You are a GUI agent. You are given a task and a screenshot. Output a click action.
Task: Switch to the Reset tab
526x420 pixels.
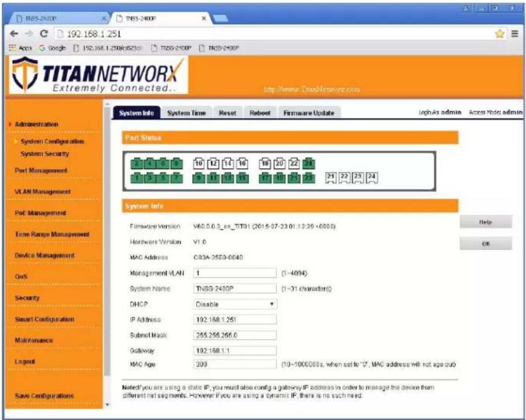pos(228,113)
